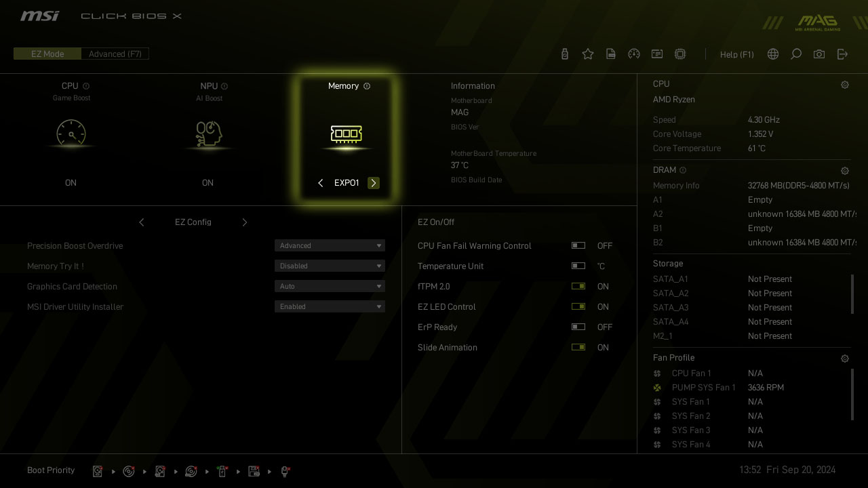Viewport: 868px width, 488px height.
Task: Select the EZ Mode tab
Action: pos(47,54)
